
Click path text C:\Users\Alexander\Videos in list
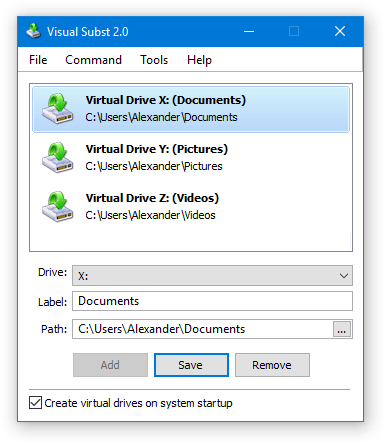[x=150, y=215]
